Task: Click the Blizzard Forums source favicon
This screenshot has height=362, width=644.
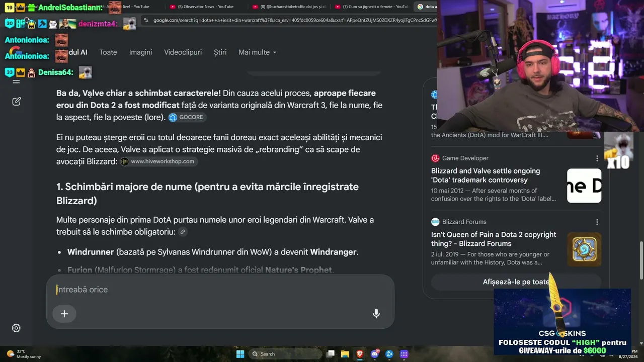Action: click(x=435, y=222)
